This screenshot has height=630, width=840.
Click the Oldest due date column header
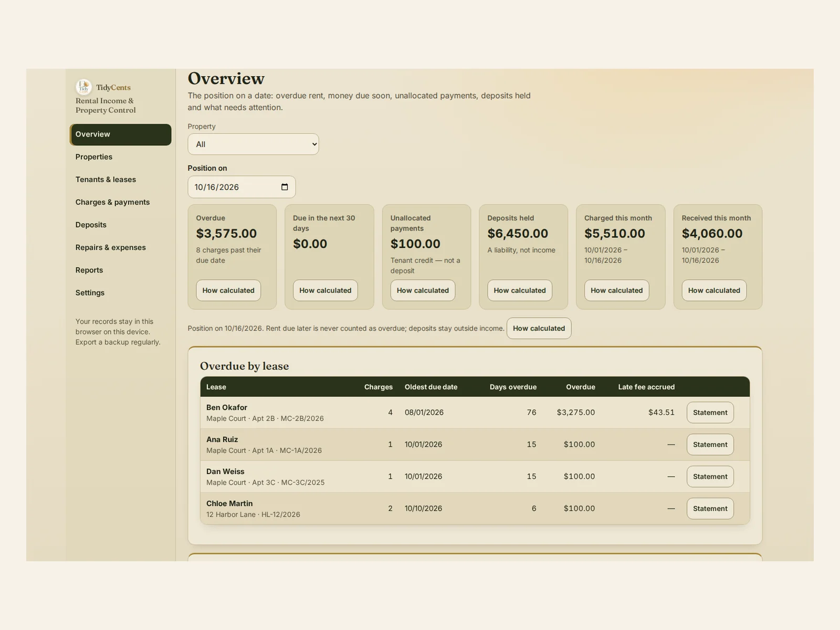coord(431,387)
